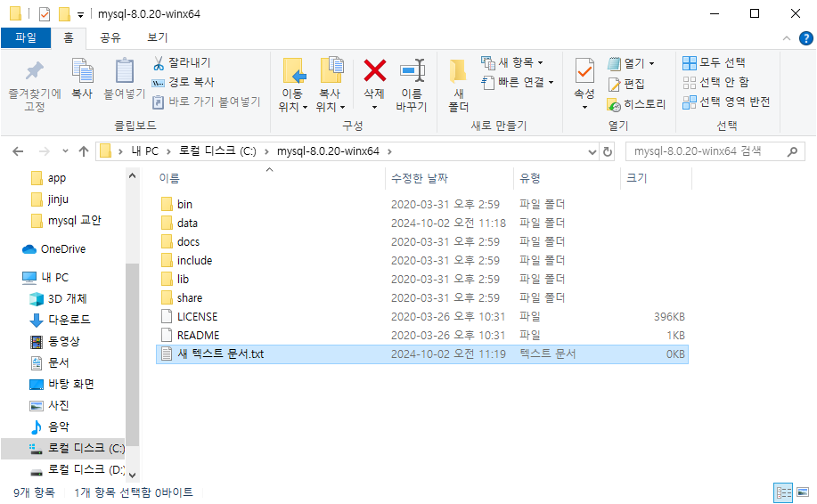Click 로컬 디스크 (C:) breadcrumb
Image resolution: width=817 pixels, height=504 pixels.
tap(217, 151)
